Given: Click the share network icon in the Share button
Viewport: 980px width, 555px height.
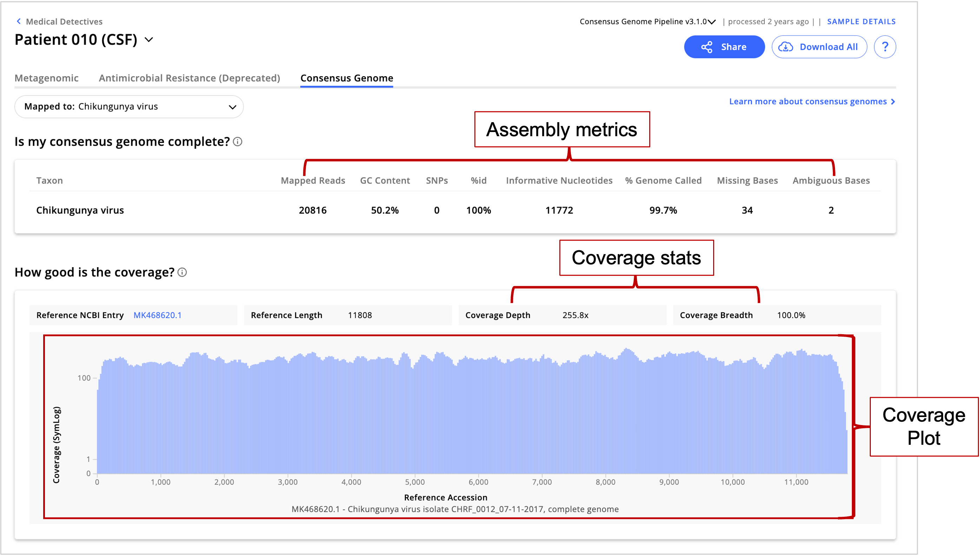Looking at the screenshot, I should (707, 46).
